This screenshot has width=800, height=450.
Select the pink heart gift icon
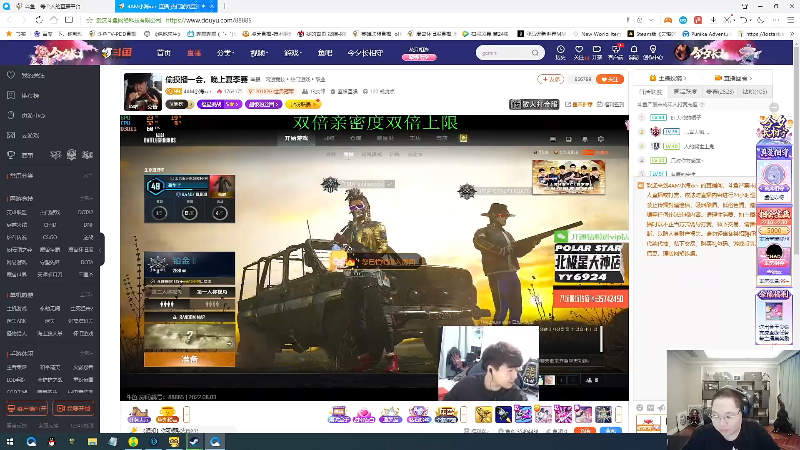point(364,415)
